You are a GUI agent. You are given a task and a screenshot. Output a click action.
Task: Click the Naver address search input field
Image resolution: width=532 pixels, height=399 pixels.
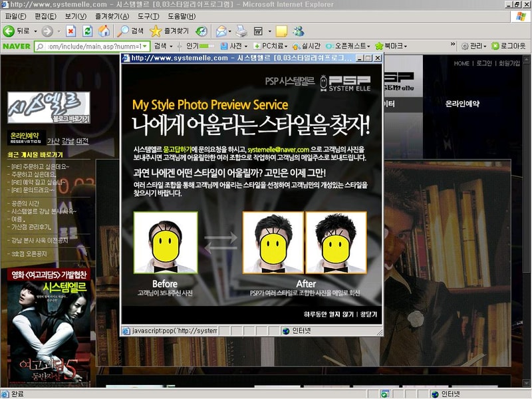click(x=94, y=46)
